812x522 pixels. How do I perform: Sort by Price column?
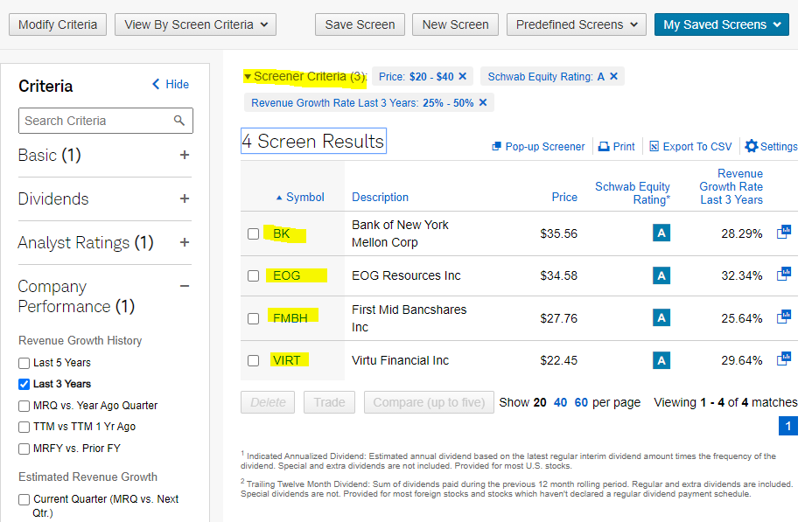coord(564,197)
